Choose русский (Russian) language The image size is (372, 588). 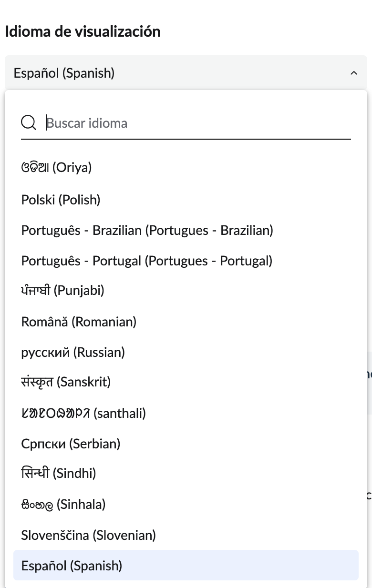coord(72,352)
